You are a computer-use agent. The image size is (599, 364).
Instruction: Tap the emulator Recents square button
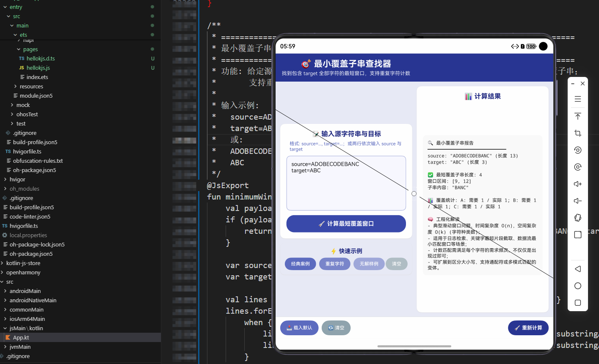(577, 303)
